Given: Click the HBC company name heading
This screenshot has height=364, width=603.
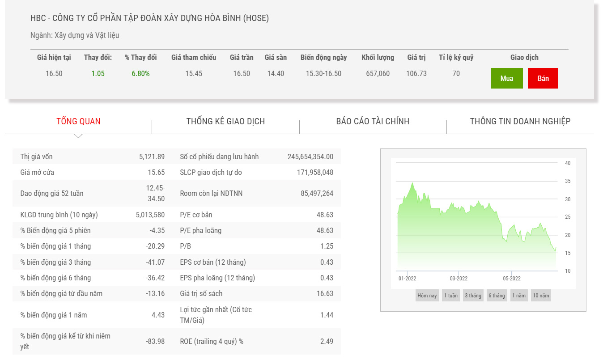Looking at the screenshot, I should coord(149,18).
